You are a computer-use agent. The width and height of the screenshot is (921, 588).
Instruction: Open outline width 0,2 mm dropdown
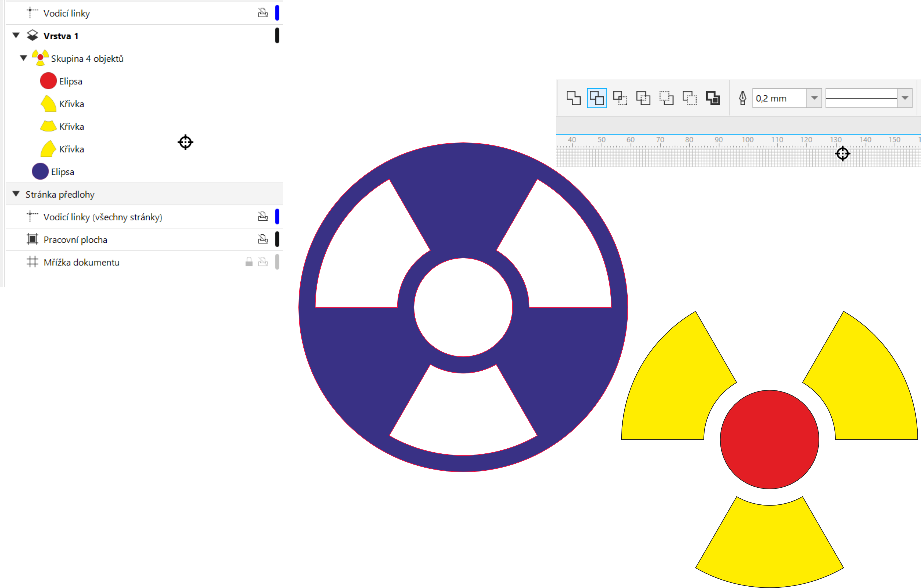coord(814,98)
